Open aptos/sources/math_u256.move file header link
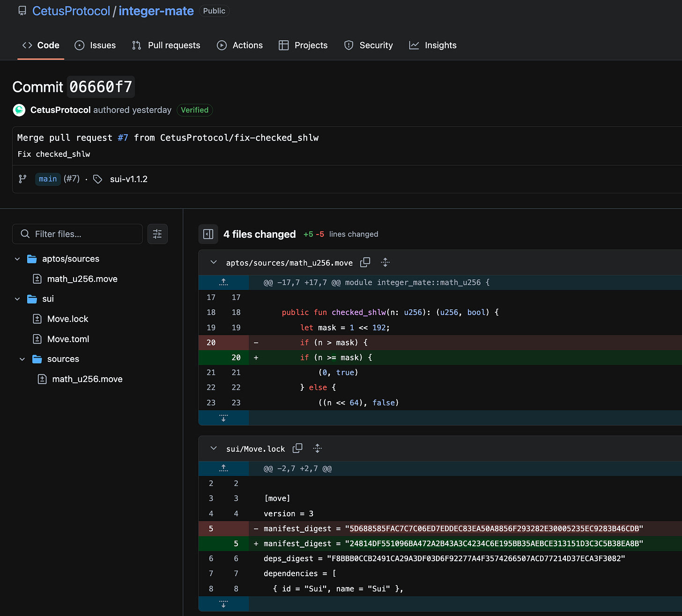 tap(289, 263)
